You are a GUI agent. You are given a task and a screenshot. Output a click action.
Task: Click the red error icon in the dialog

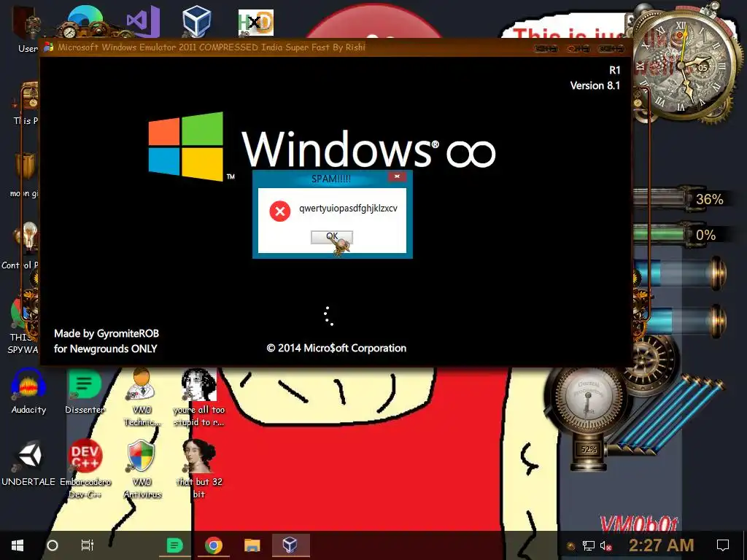pyautogui.click(x=280, y=211)
